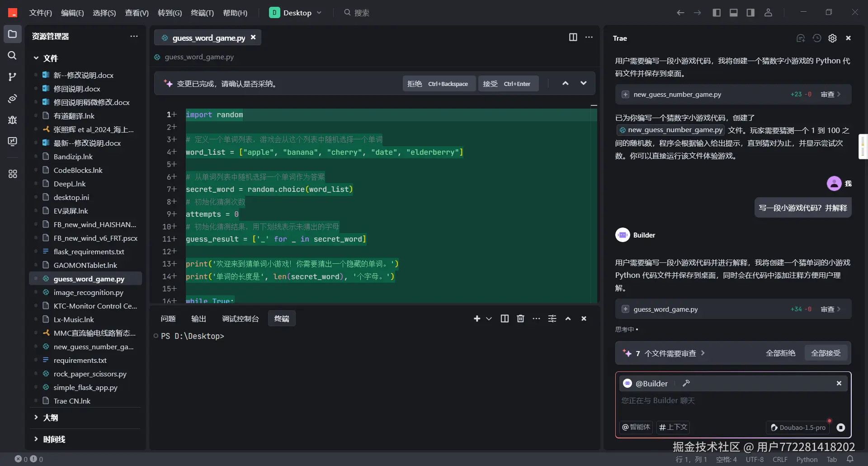Viewport: 868px width, 466px height.
Task: Switch to the 问题 panel tab
Action: click(168, 319)
